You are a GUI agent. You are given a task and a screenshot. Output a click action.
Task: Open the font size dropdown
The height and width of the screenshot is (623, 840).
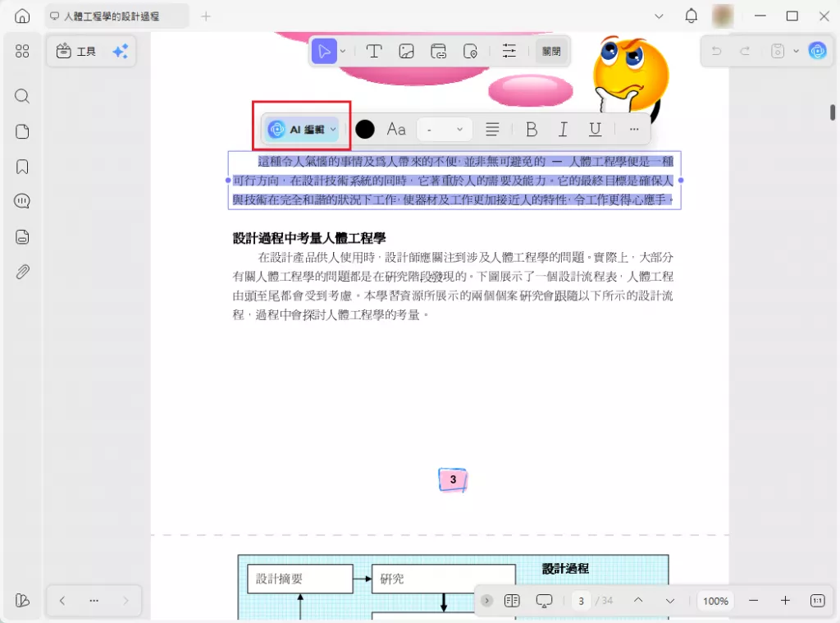pyautogui.click(x=444, y=129)
